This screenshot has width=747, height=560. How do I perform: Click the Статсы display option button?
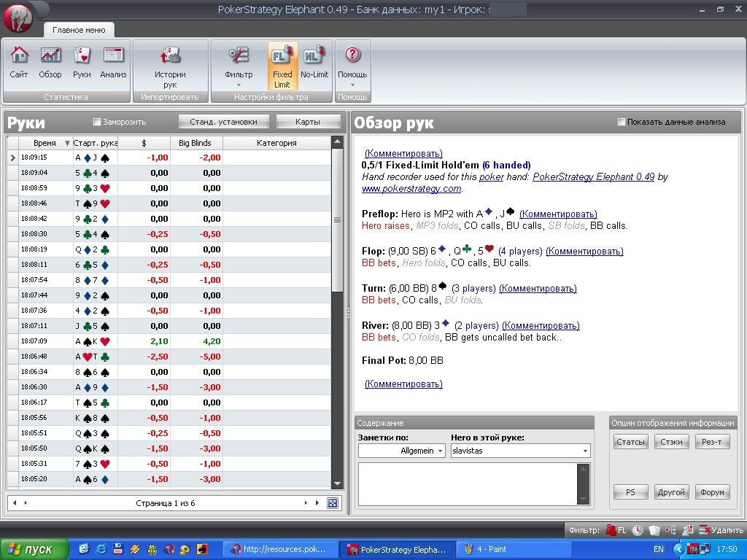pos(630,442)
